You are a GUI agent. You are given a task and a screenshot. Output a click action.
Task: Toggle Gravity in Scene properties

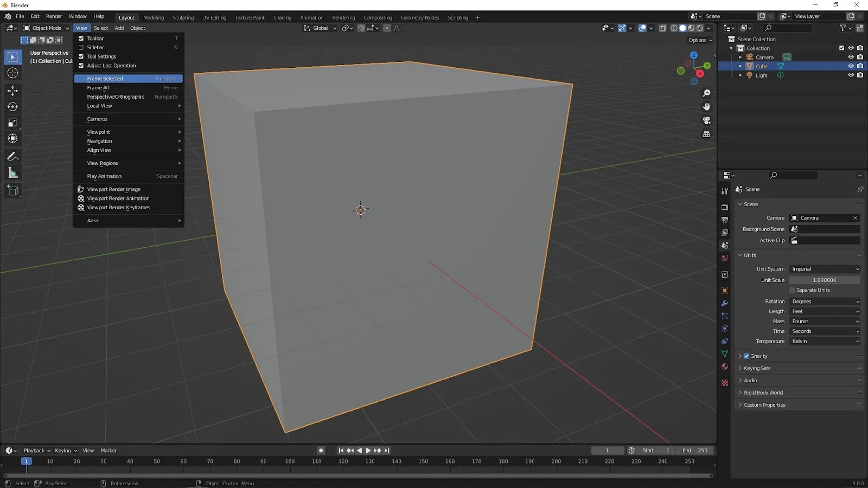[747, 356]
